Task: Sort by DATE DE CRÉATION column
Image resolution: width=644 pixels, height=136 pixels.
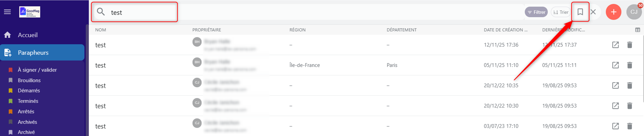Action: (506, 30)
